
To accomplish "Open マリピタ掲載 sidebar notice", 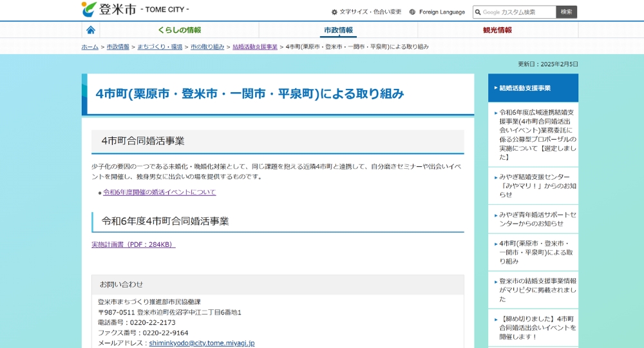I will click(537, 290).
